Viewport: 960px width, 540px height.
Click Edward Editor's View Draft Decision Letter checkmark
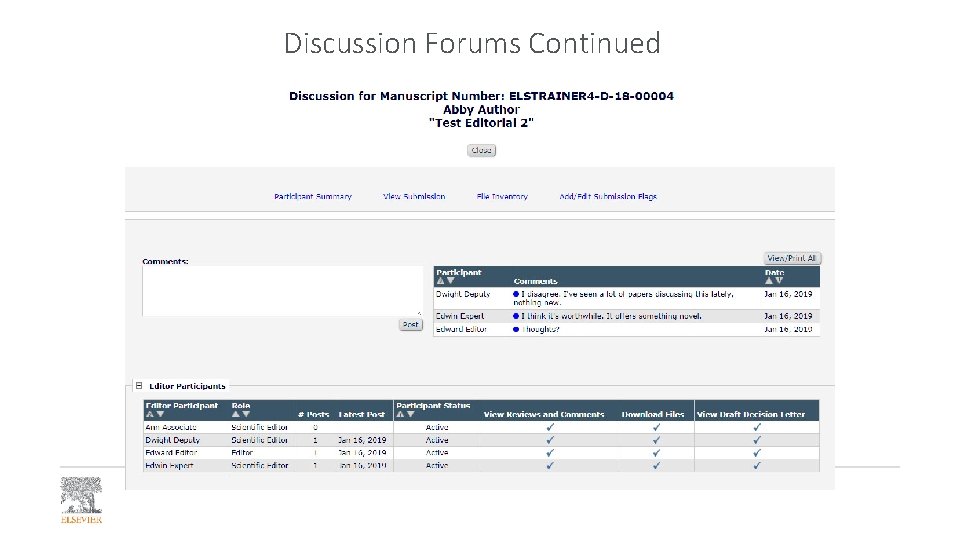pos(757,452)
